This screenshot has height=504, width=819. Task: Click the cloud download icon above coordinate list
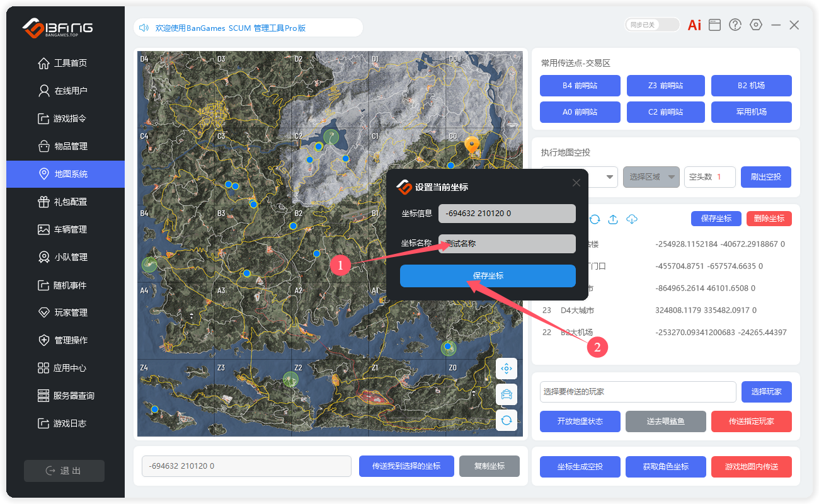[x=632, y=219]
